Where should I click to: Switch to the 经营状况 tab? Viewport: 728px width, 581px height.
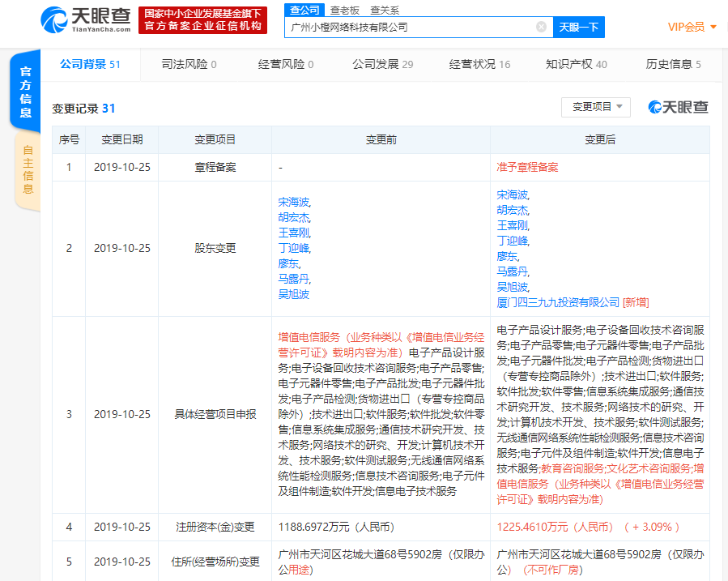point(479,64)
